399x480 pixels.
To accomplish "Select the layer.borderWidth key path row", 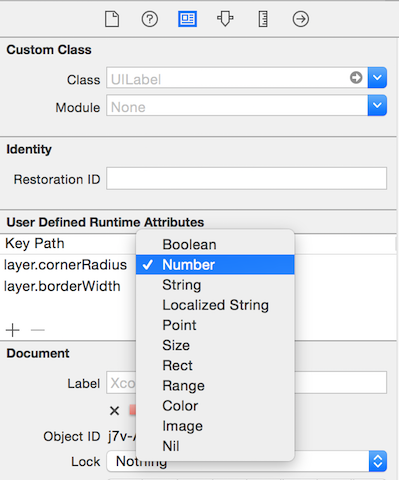I will point(68,286).
